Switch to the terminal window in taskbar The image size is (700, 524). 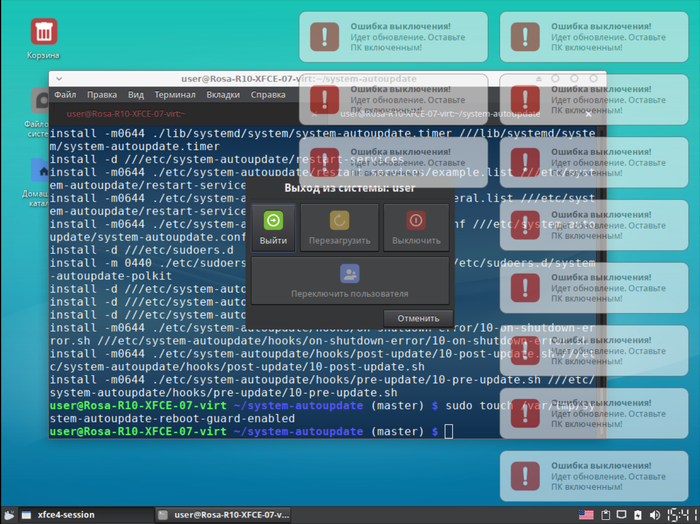pos(225,515)
